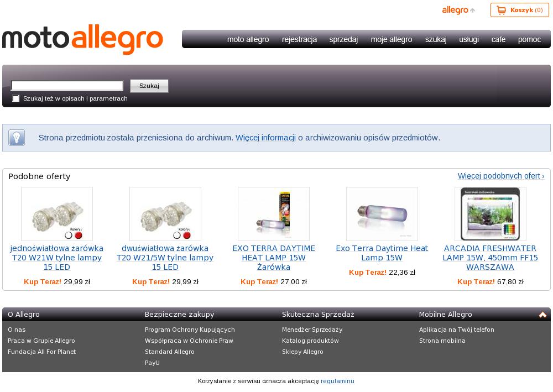Click the lightbulb info icon
This screenshot has width=553, height=392.
17,138
